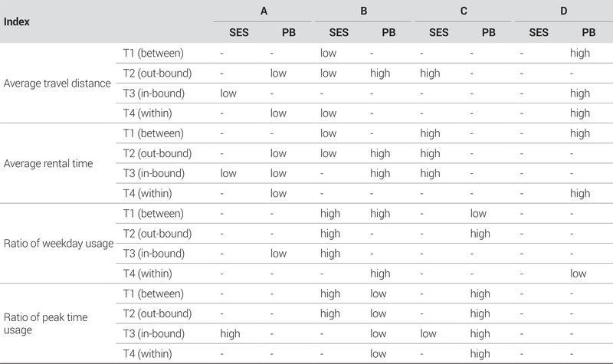The image size is (613, 364).
Task: Click the "Index" column header
Action: pyautogui.click(x=18, y=21)
